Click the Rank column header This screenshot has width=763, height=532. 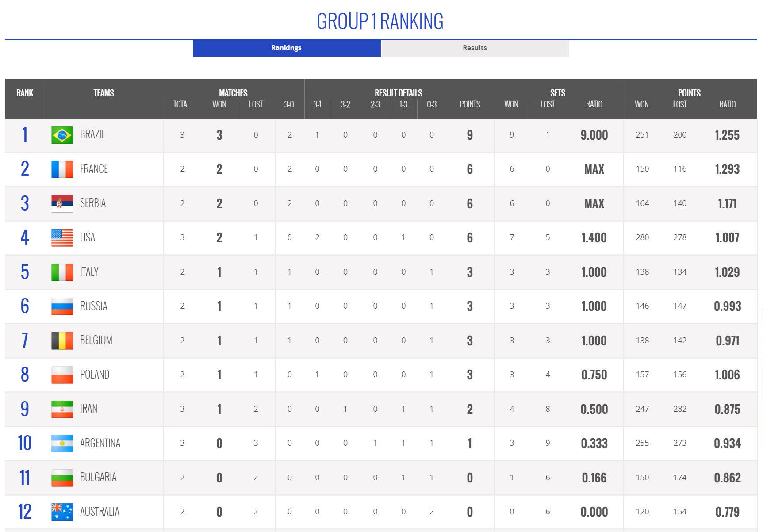(x=25, y=93)
